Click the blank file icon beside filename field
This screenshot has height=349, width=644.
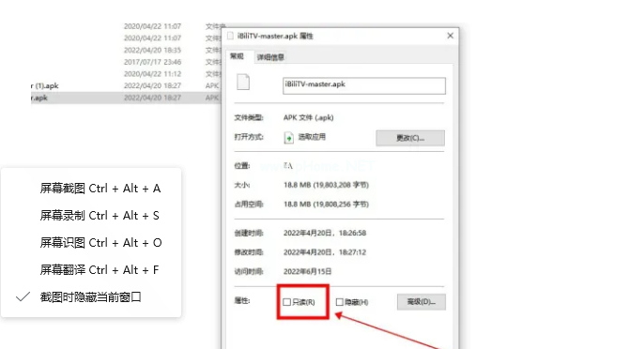pos(243,82)
